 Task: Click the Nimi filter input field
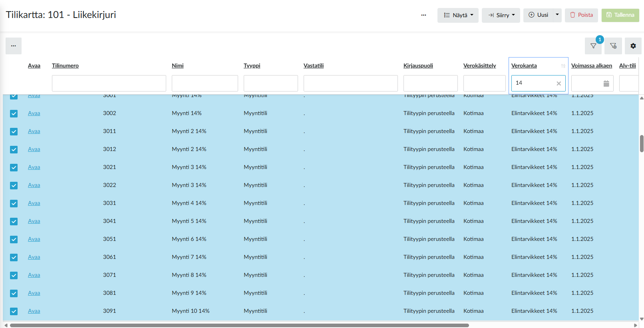(205, 83)
